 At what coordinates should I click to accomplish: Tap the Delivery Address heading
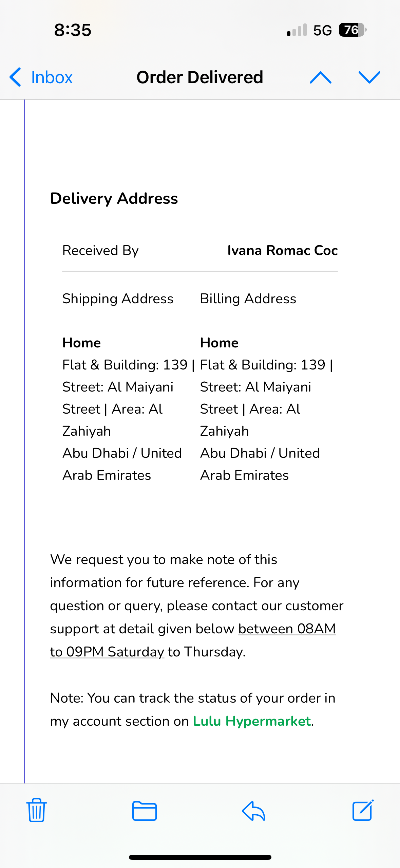[114, 198]
